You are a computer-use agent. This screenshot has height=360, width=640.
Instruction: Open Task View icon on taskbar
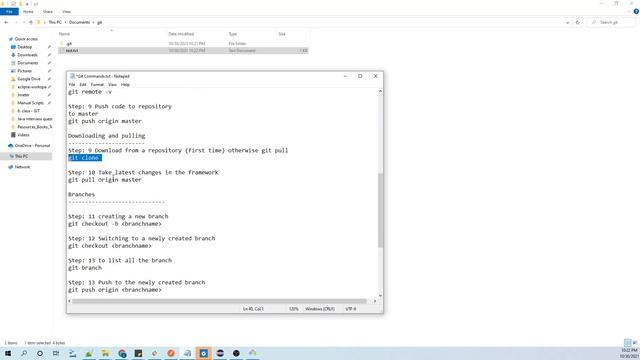[56, 353]
